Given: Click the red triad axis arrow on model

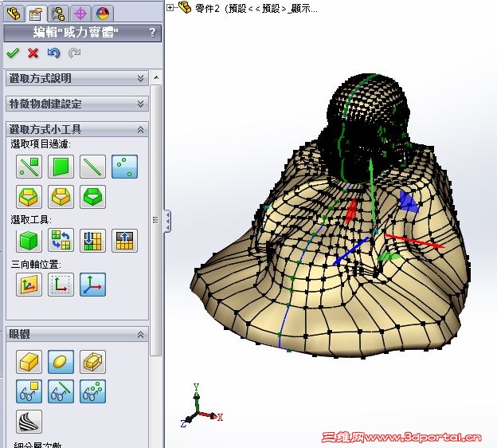Looking at the screenshot, I should point(415,241).
